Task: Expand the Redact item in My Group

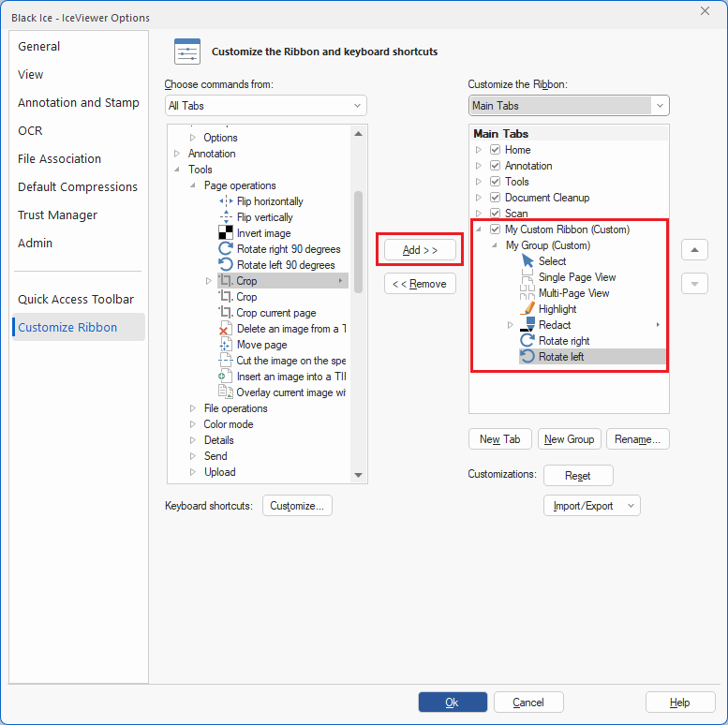Action: point(511,325)
